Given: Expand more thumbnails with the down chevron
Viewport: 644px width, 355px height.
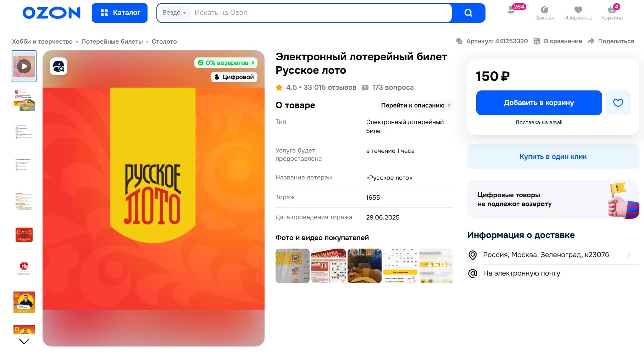Looking at the screenshot, I should [x=23, y=342].
